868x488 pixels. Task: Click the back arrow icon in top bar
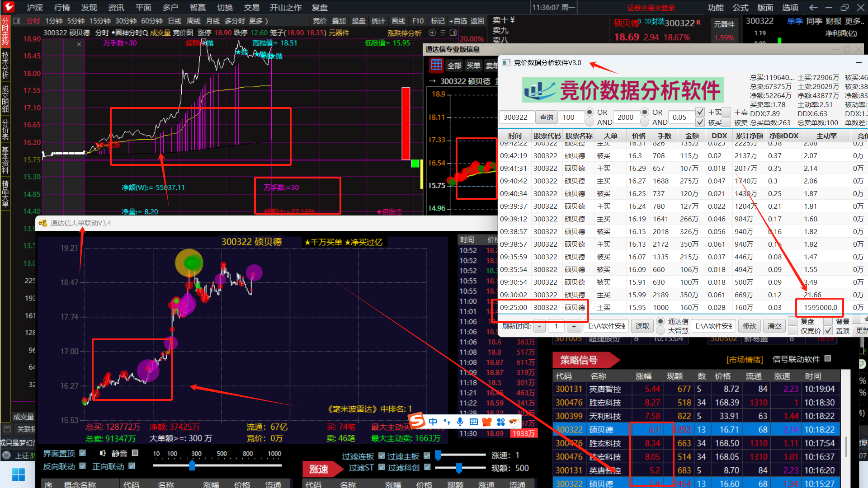pos(813,8)
